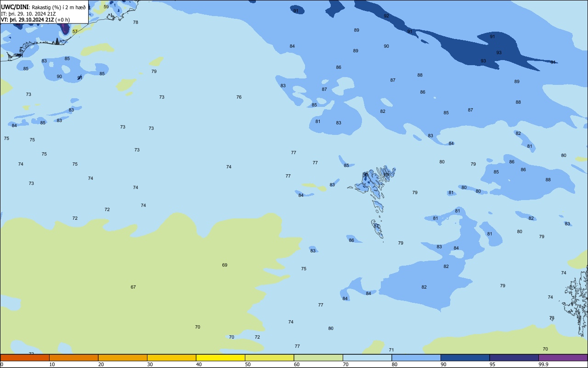Click the map value "92" in the dark blue band
588x368 pixels.
click(x=386, y=16)
